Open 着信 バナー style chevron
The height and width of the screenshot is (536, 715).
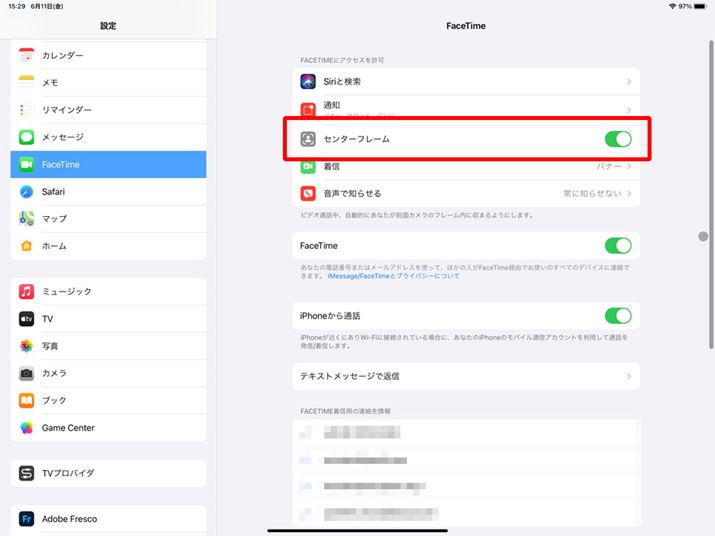(629, 167)
